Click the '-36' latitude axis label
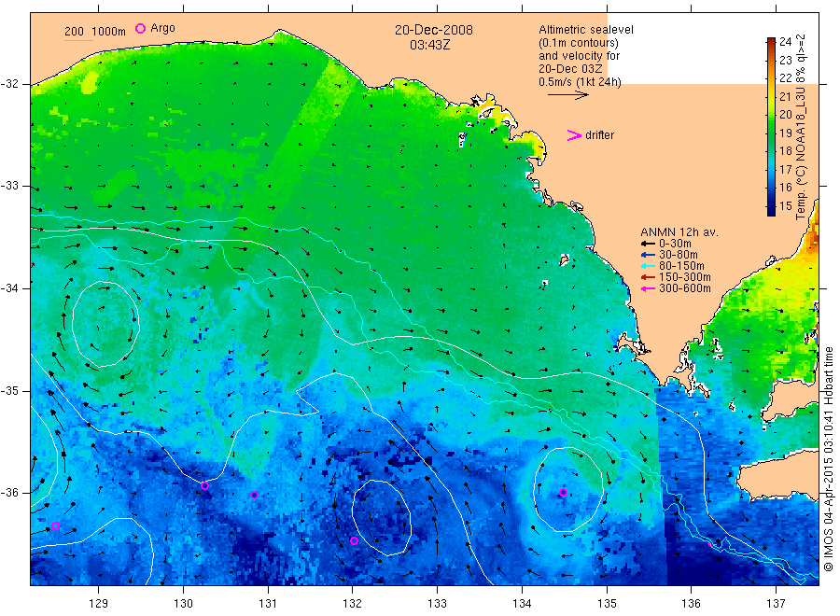Image resolution: width=840 pixels, height=616 pixels. pyautogui.click(x=9, y=493)
